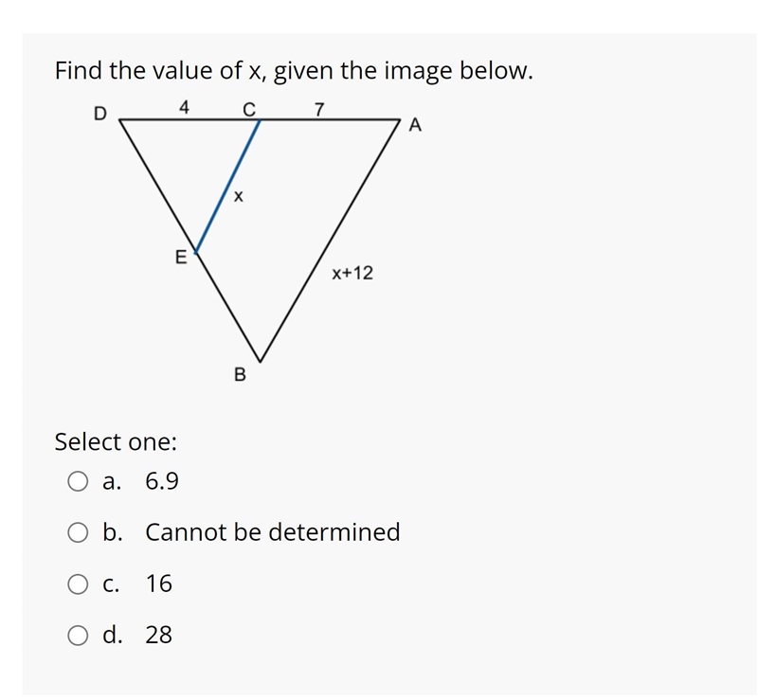758x700 pixels.
Task: Click vertex label A in the diagram
Action: click(x=415, y=125)
